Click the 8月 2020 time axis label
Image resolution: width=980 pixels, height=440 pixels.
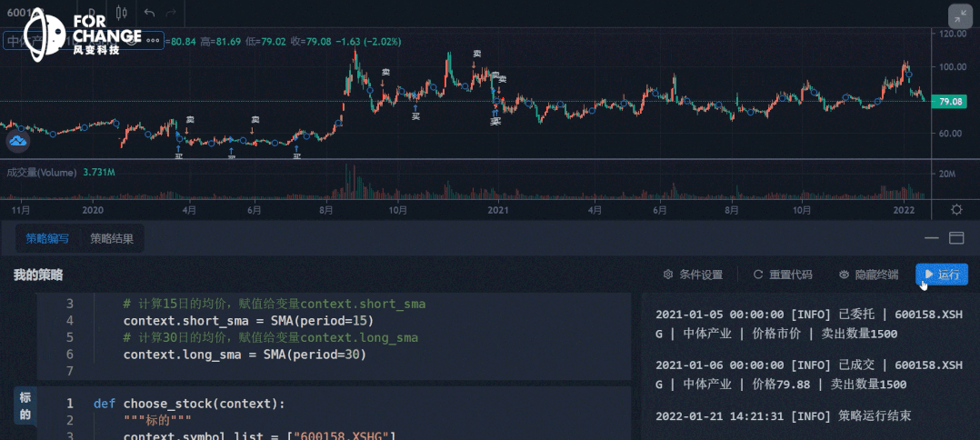tap(325, 210)
